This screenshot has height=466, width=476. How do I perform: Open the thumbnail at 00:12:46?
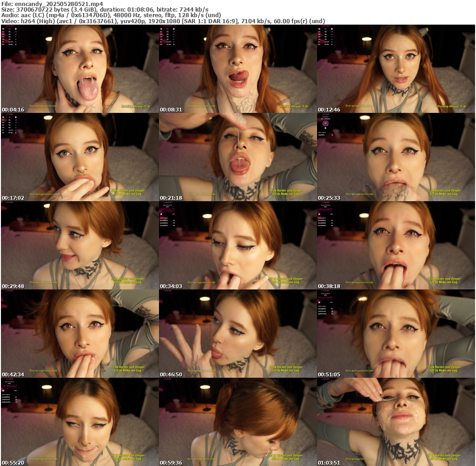click(396, 69)
